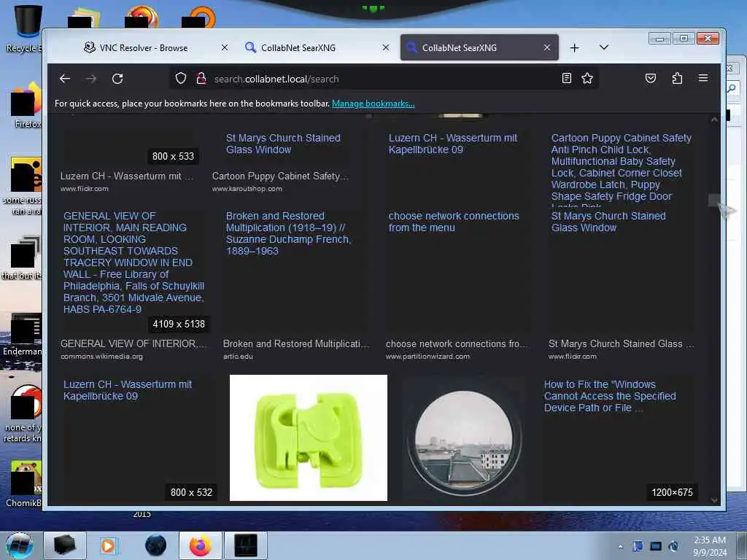The width and height of the screenshot is (747, 560).
Task: Click the page scrollbar up arrow
Action: [x=714, y=120]
